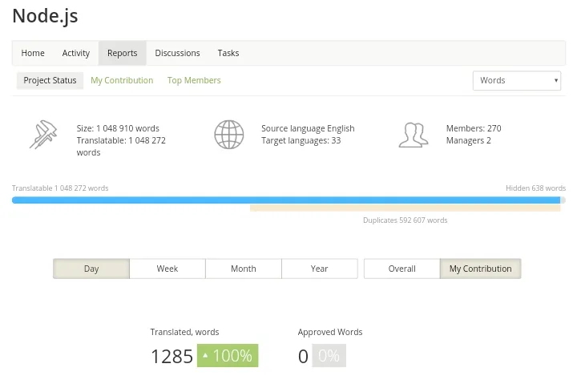The height and width of the screenshot is (392, 577).
Task: Click the blue translatable progress bar
Action: 286,200
